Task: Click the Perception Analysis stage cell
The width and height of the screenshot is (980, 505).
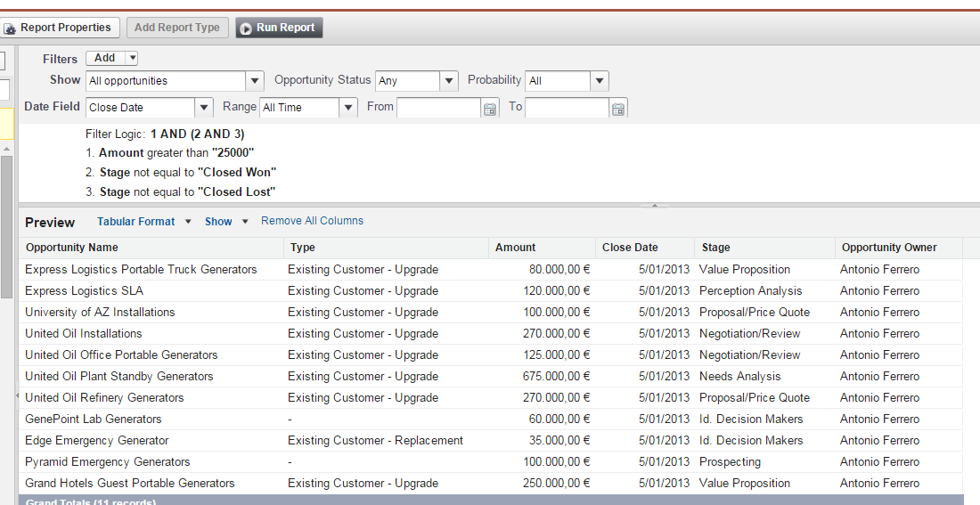Action: pyautogui.click(x=751, y=290)
